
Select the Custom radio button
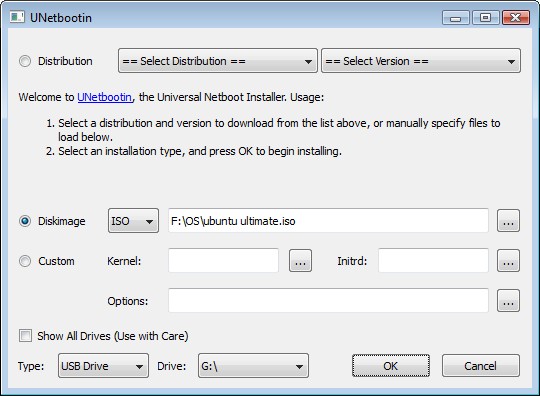point(25,261)
